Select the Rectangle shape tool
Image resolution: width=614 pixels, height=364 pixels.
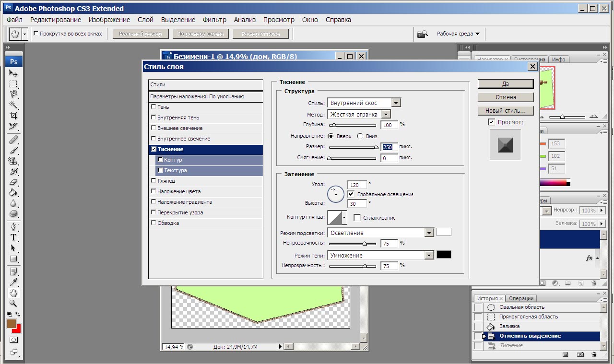[13, 258]
